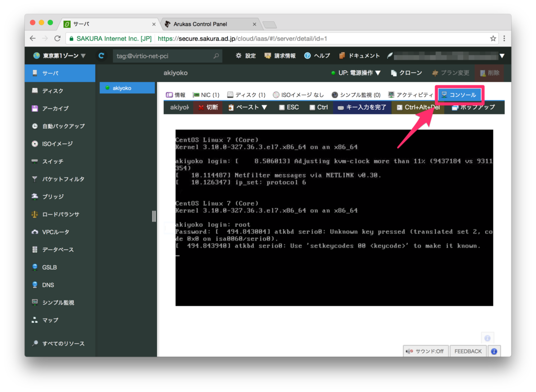Screen dimensions: 536x392
Task: Open a new browser tab
Action: point(270,25)
